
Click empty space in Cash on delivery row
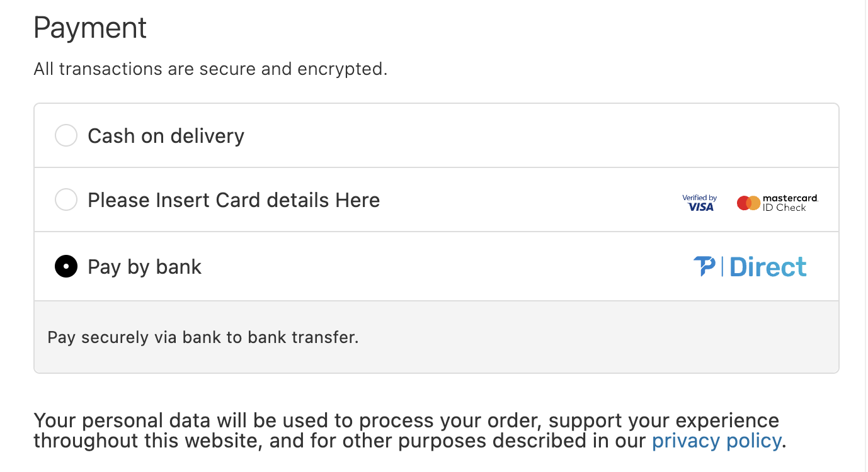535,135
